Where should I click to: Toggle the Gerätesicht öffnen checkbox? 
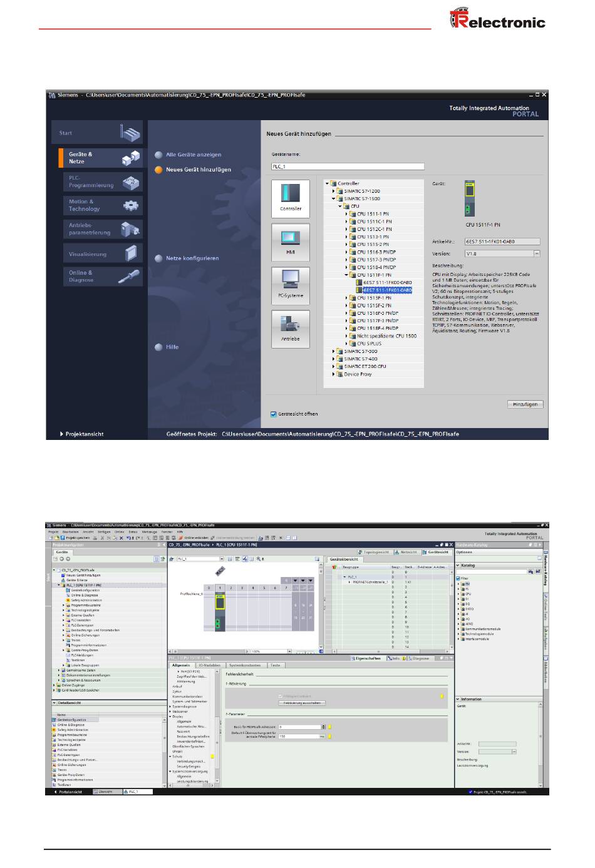tap(274, 414)
